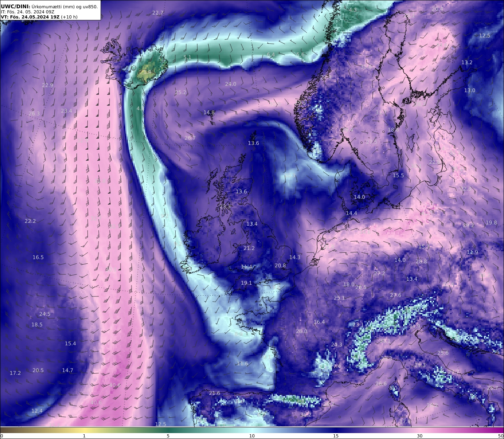Click the value 13.0 on map
The width and height of the screenshot is (504, 439).
point(470,90)
